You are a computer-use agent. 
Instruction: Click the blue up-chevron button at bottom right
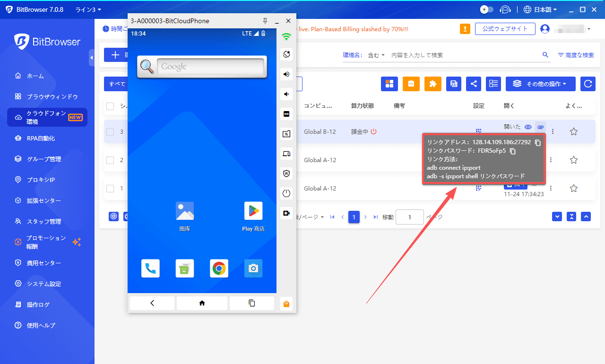[x=586, y=217]
